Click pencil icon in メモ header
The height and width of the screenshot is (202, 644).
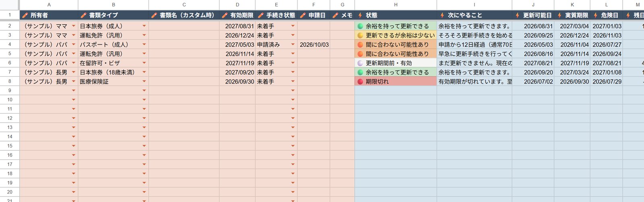point(335,15)
